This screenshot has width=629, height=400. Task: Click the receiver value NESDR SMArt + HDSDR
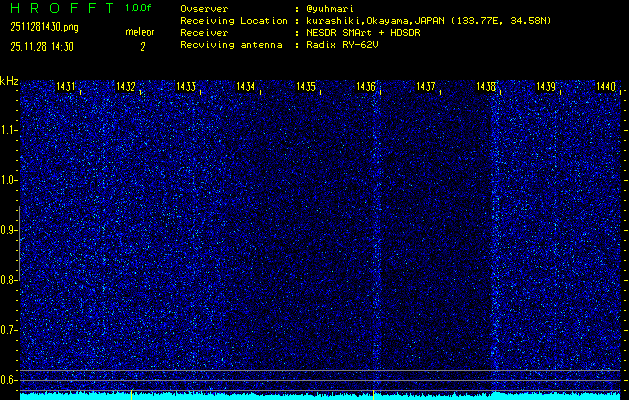click(363, 33)
